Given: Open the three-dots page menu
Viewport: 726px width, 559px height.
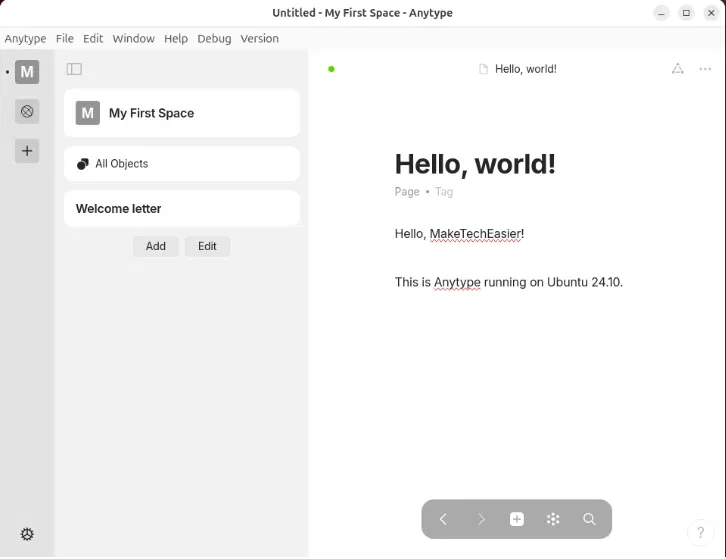Looking at the screenshot, I should (705, 69).
